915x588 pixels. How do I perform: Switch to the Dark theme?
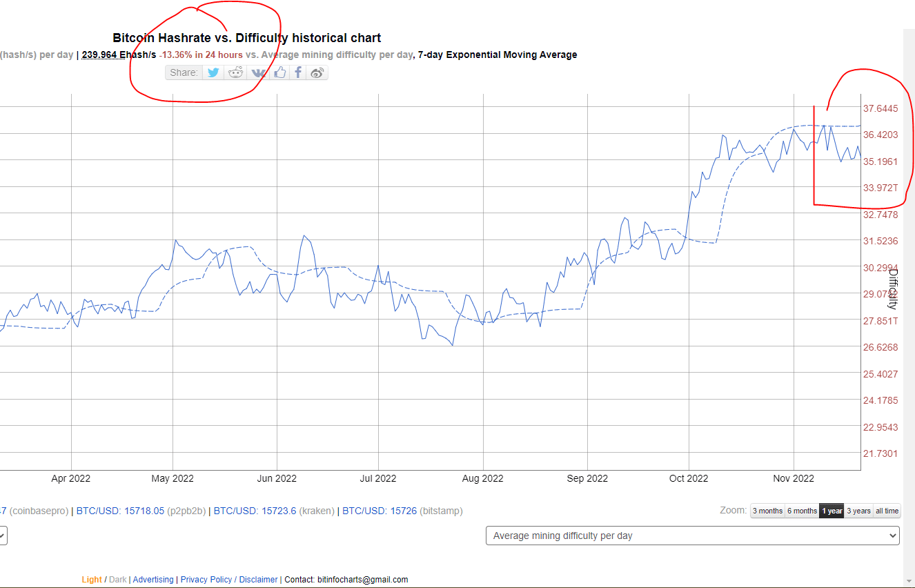pyautogui.click(x=118, y=580)
